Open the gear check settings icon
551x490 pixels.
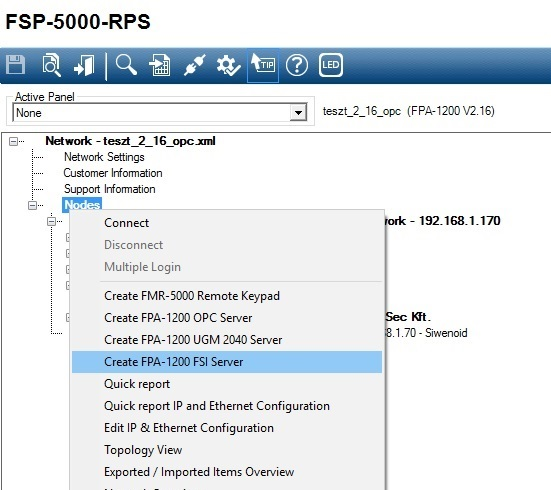coord(228,65)
